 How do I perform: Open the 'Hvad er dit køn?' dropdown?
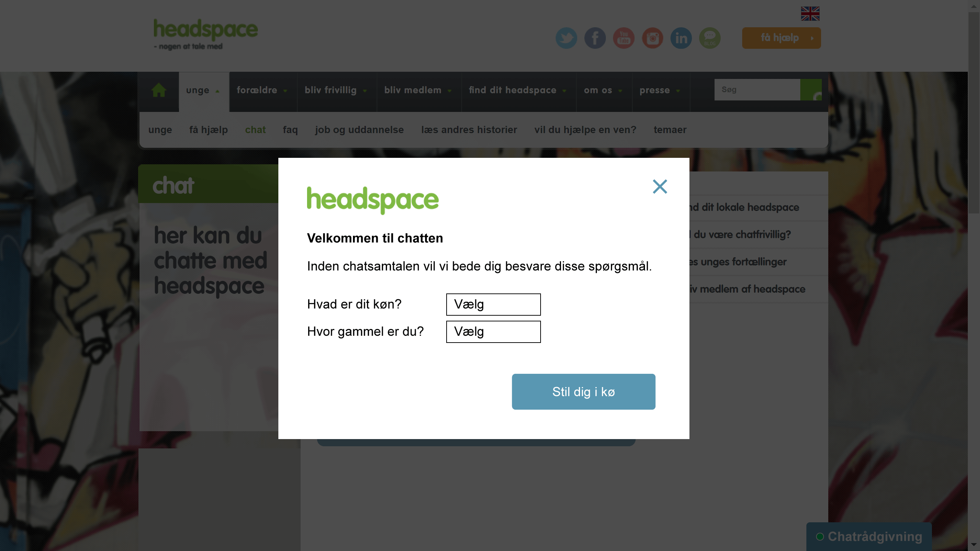494,305
